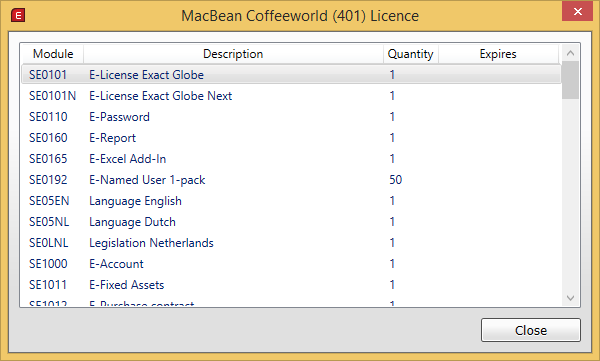
Task: Click the Close button
Action: pyautogui.click(x=531, y=330)
